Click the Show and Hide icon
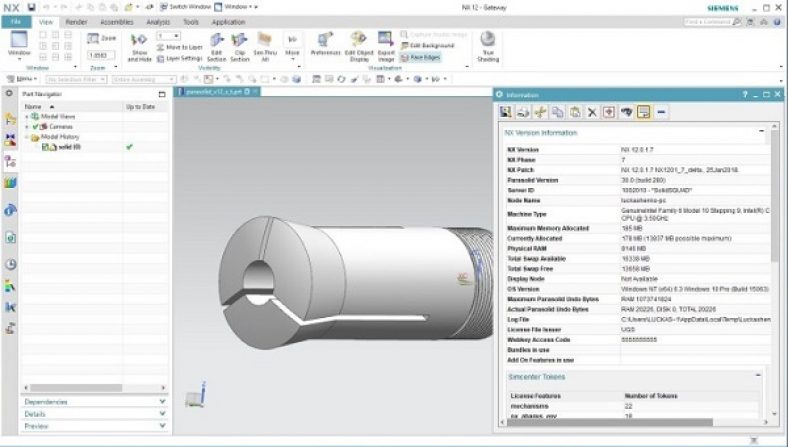788x447 pixels. click(139, 40)
